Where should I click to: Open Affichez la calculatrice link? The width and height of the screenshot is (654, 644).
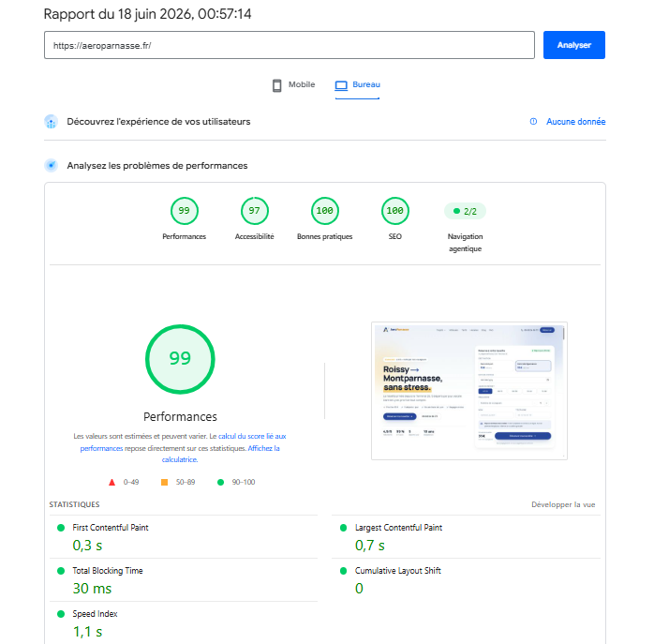(221, 454)
